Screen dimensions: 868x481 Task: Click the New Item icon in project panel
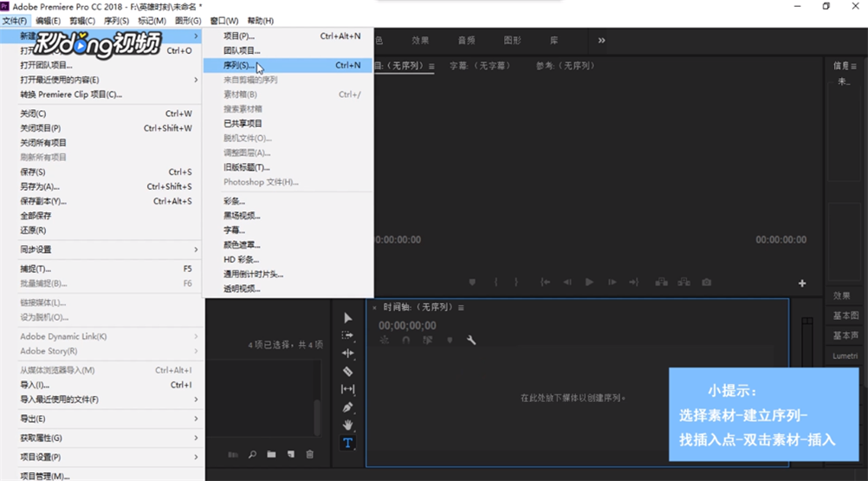(290, 454)
